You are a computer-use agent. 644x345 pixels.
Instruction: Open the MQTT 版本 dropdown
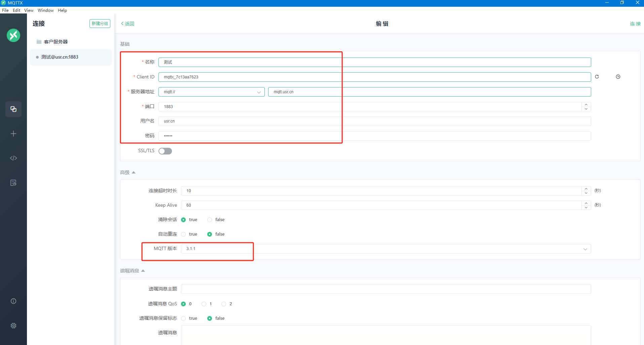386,249
